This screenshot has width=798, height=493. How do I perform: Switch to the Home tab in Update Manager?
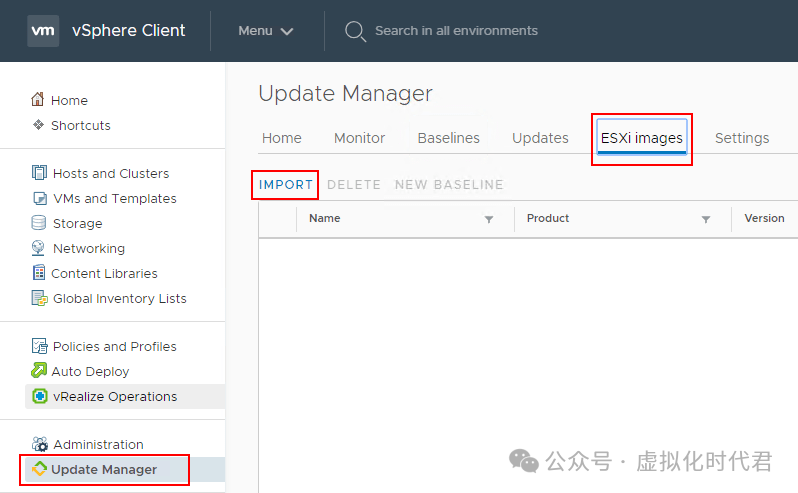281,138
